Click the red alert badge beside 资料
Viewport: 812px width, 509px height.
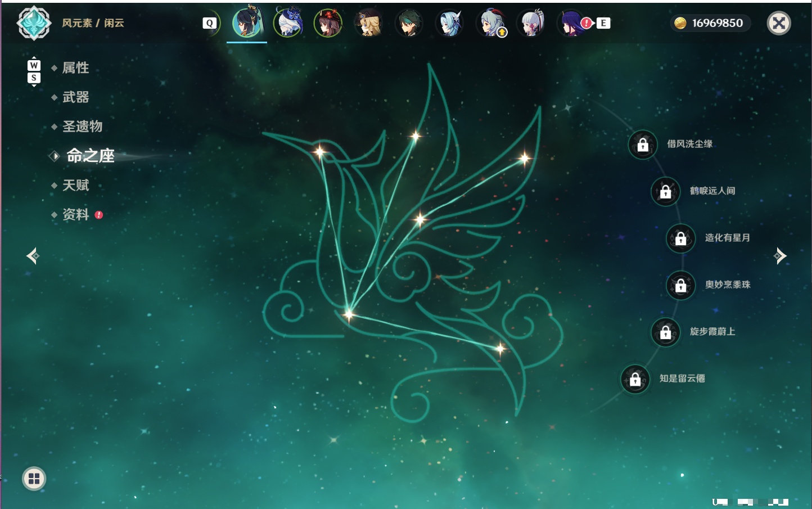pyautogui.click(x=99, y=215)
